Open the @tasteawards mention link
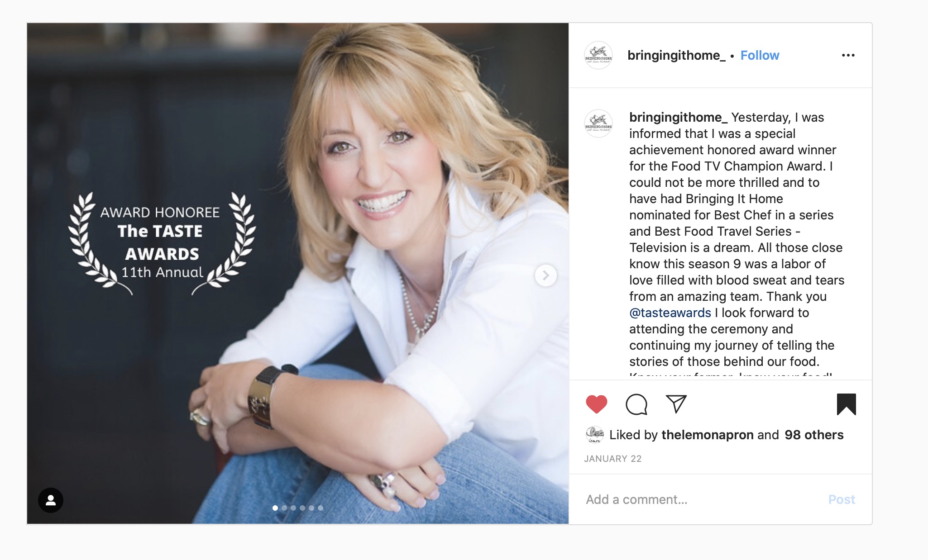 click(x=670, y=313)
